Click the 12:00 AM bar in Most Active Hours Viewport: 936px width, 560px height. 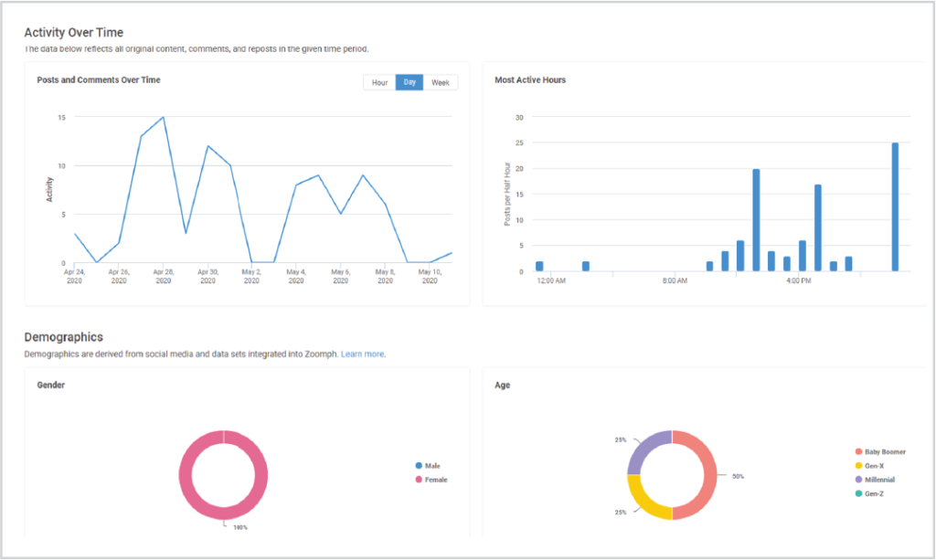coord(539,266)
